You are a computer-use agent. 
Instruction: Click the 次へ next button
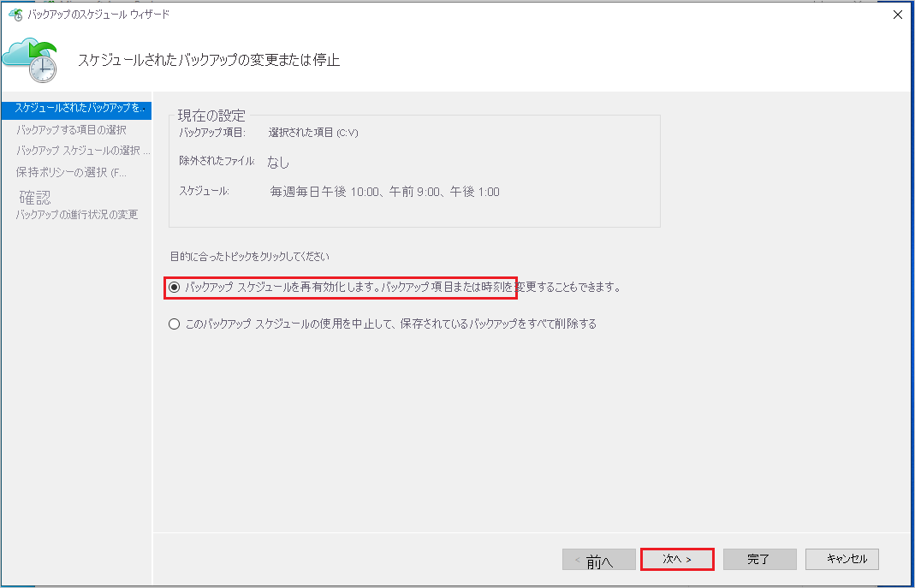(677, 560)
